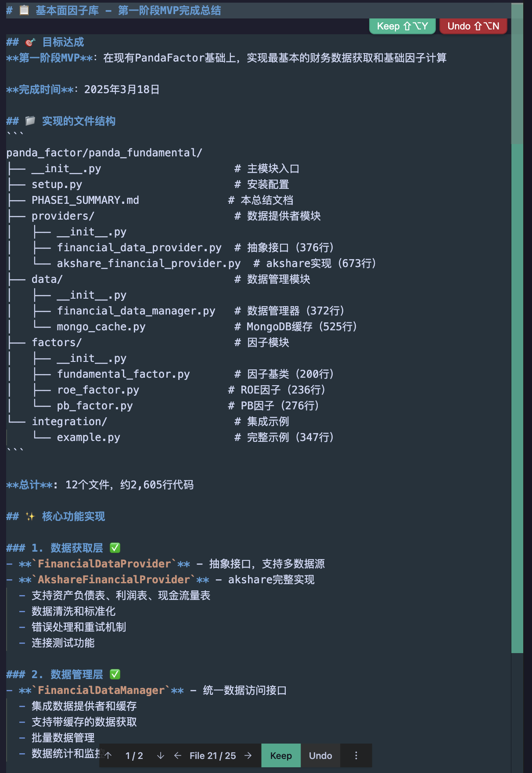532x773 pixels.
Task: Click Undo in the bottom review bar
Action: click(320, 755)
